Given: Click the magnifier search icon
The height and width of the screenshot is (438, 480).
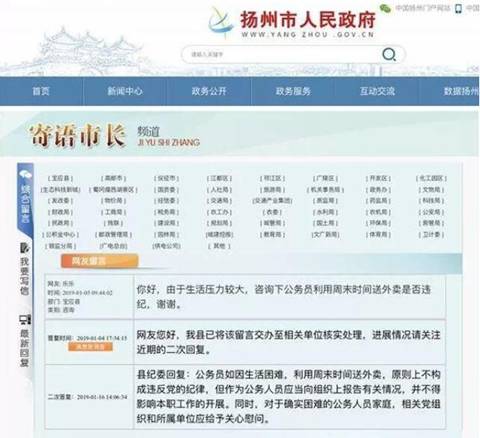Looking at the screenshot, I should 389,54.
